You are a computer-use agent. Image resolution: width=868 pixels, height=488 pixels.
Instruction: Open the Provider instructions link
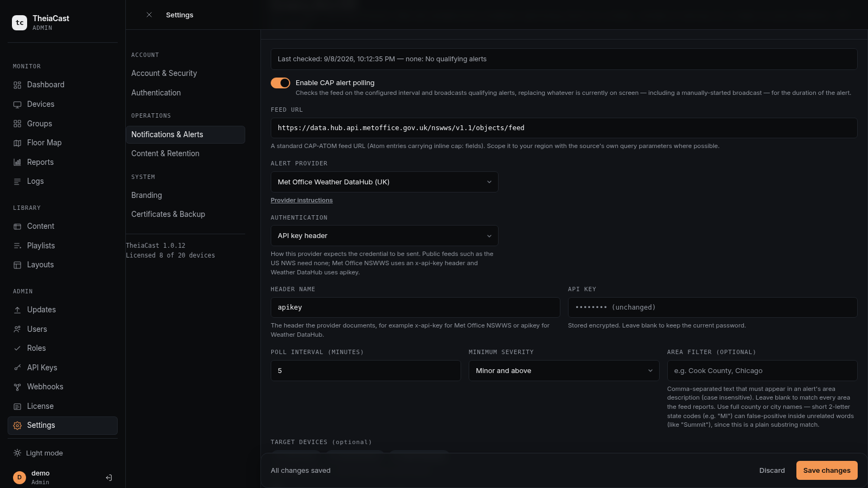(302, 200)
